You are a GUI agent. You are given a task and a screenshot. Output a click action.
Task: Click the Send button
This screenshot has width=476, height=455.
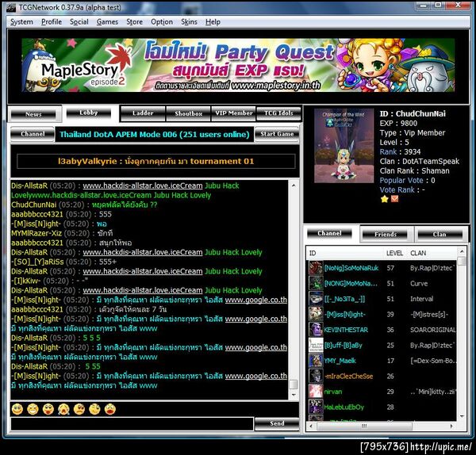(277, 423)
